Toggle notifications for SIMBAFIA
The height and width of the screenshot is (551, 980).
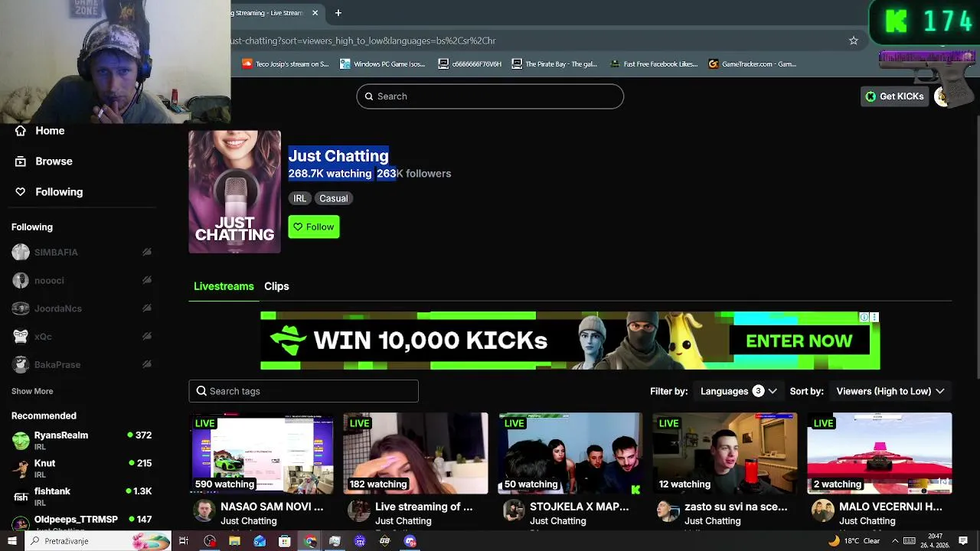coord(146,253)
